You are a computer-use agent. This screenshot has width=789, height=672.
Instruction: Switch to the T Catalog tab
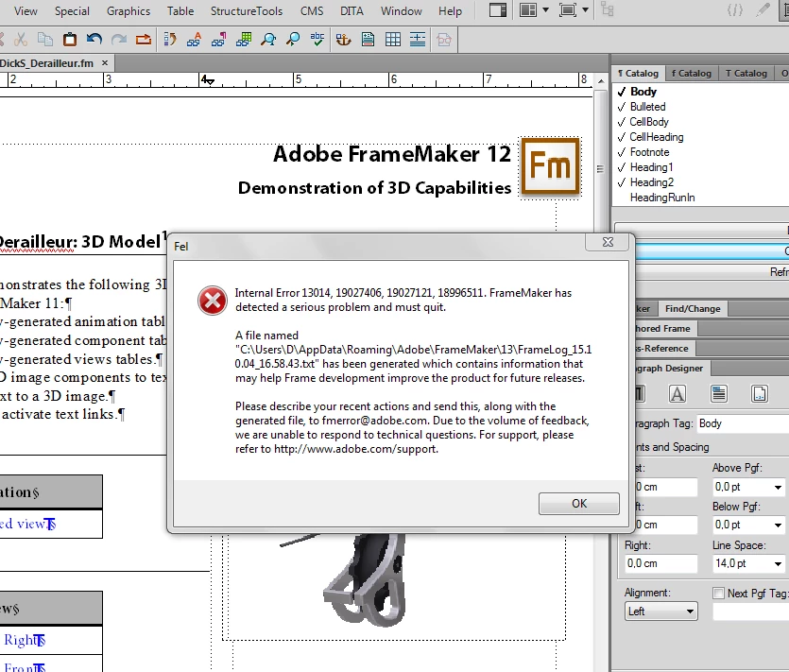tap(746, 74)
